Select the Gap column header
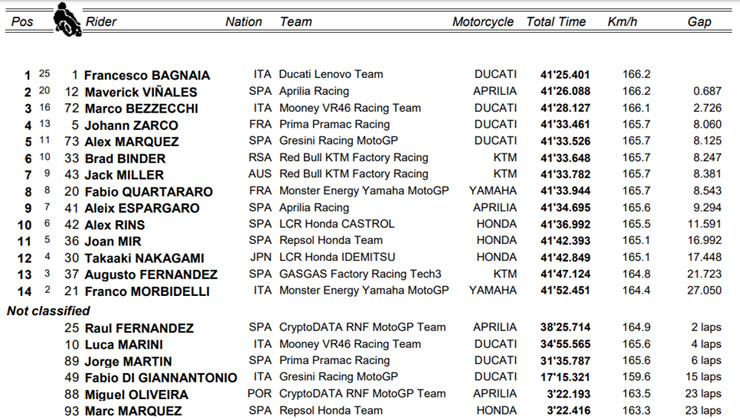This screenshot has height=419, width=740. (699, 21)
